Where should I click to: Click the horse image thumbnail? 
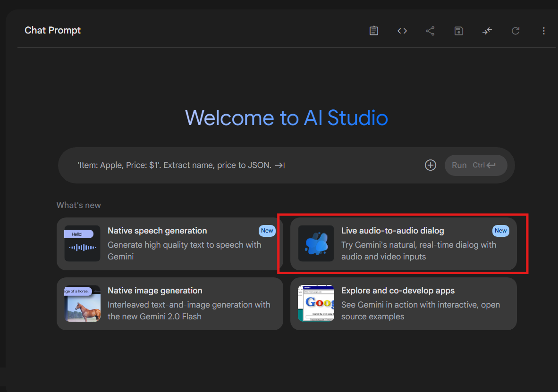(x=82, y=303)
